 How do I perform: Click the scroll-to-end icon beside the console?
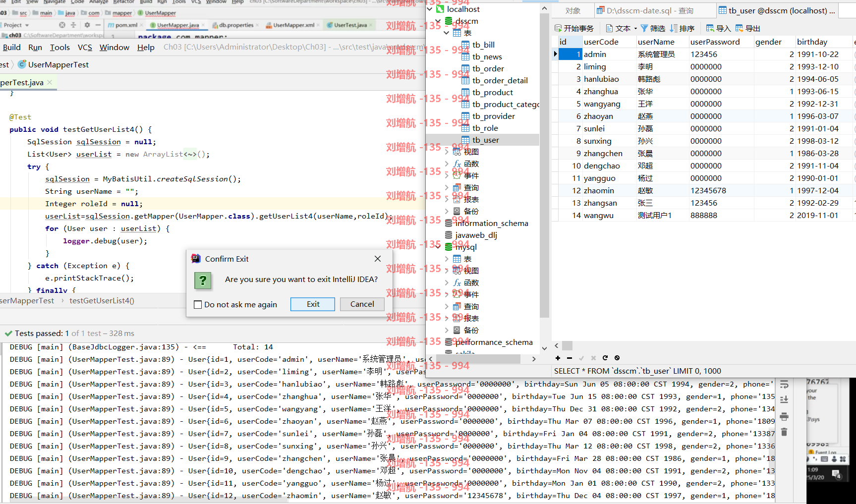[784, 400]
